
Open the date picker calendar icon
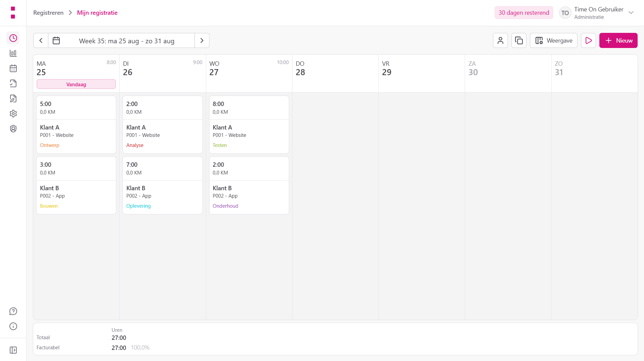[56, 41]
